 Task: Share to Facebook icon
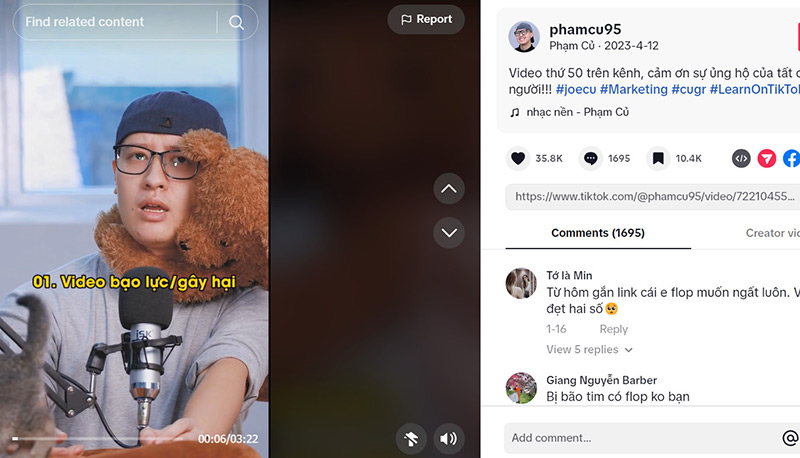pyautogui.click(x=792, y=159)
